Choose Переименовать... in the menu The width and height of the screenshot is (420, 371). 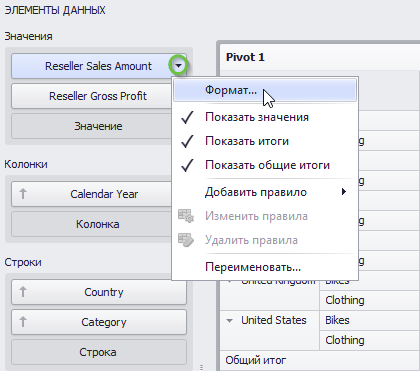[265, 267]
